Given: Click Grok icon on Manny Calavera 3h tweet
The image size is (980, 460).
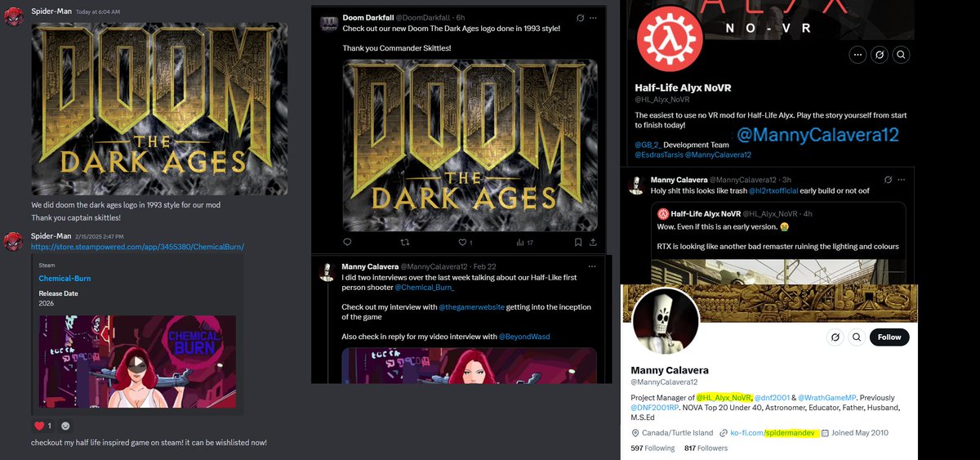Looking at the screenshot, I should pos(888,179).
